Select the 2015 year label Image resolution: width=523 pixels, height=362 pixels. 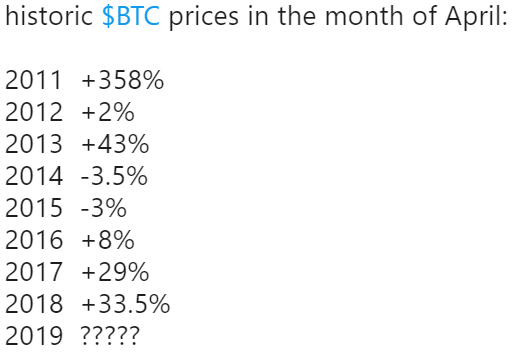coord(34,208)
